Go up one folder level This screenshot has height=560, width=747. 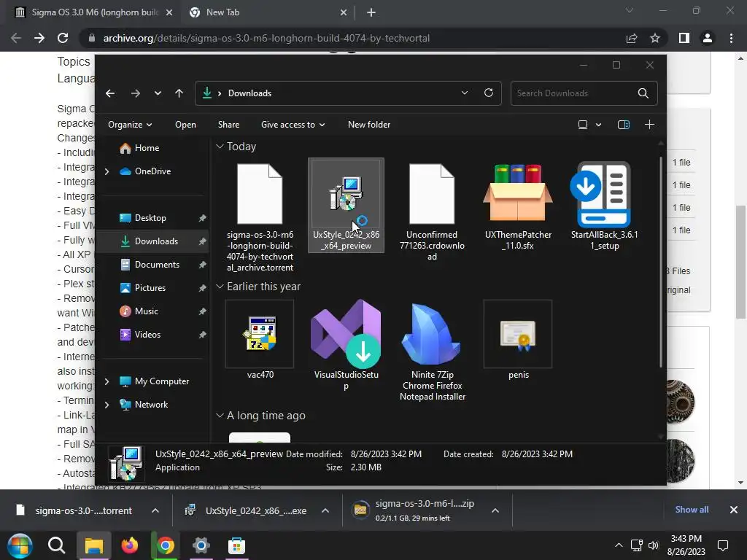tap(179, 93)
